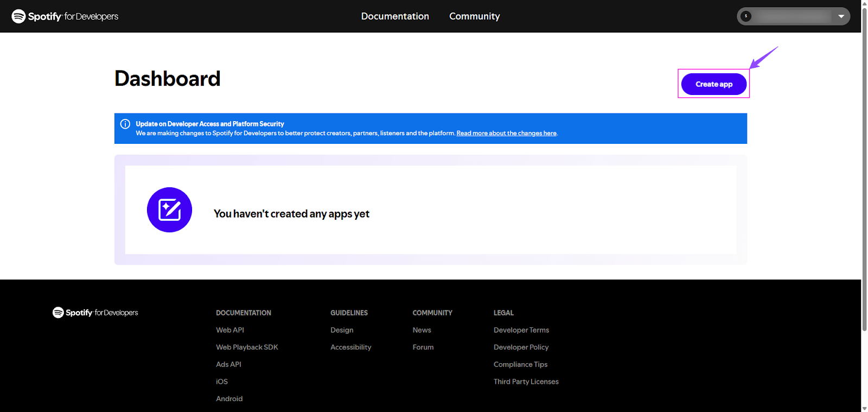Click the Create app button

pyautogui.click(x=714, y=84)
